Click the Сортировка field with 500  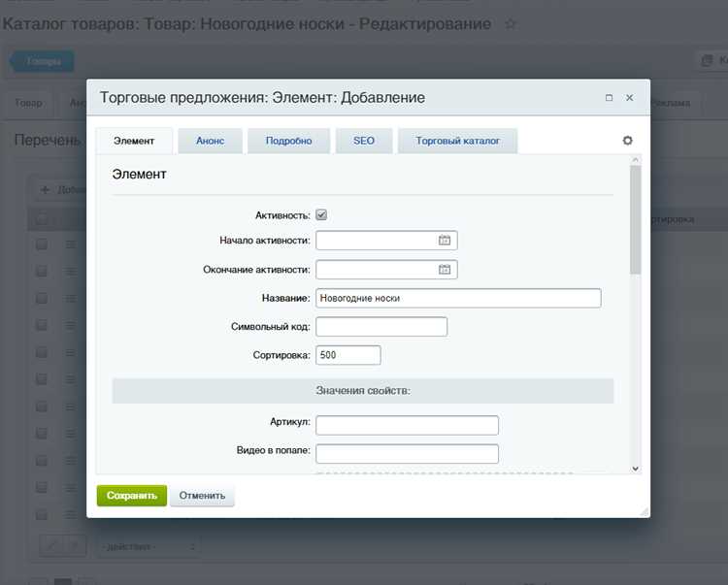click(347, 355)
